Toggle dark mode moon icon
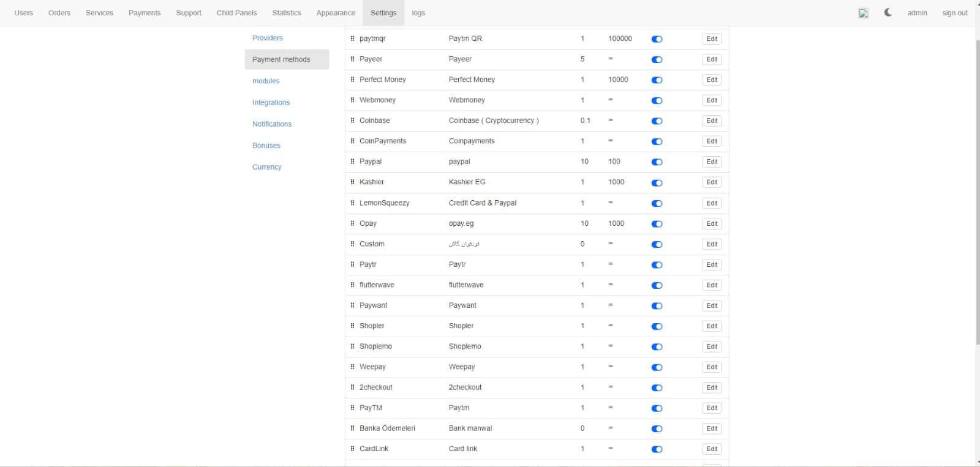Viewport: 980px width, 467px height. point(888,12)
